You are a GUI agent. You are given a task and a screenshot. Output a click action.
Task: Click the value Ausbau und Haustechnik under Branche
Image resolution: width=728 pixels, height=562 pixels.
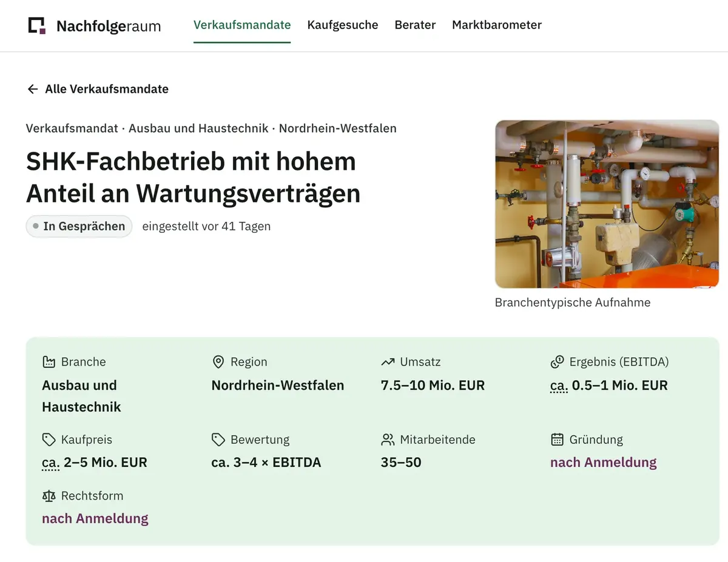click(x=81, y=396)
